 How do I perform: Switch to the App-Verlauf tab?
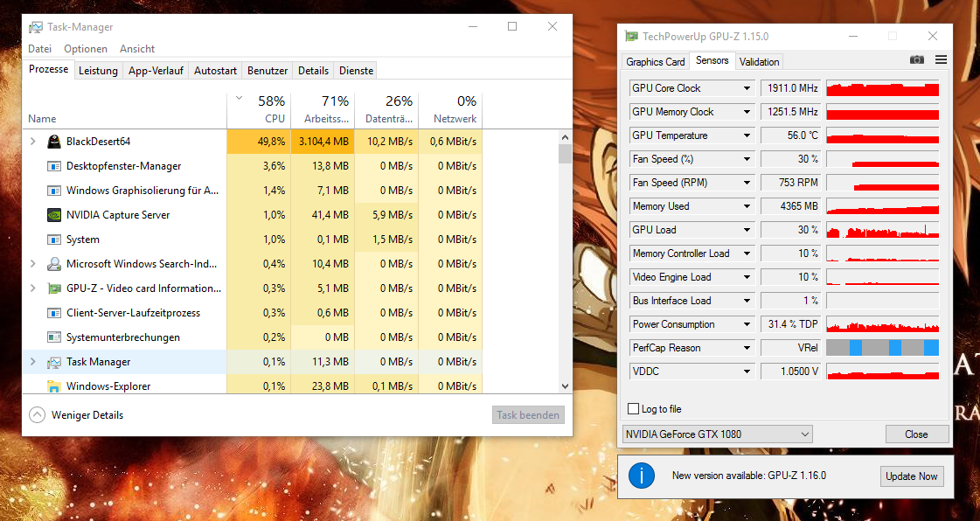(156, 71)
